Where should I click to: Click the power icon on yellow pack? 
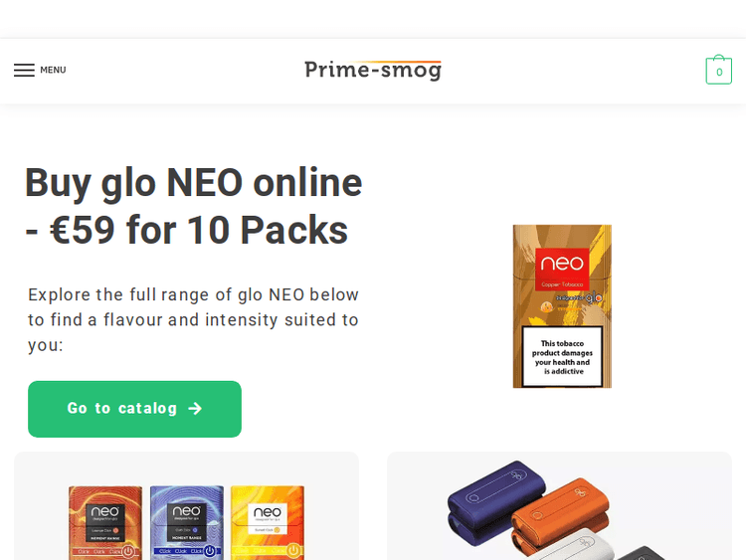point(294,550)
